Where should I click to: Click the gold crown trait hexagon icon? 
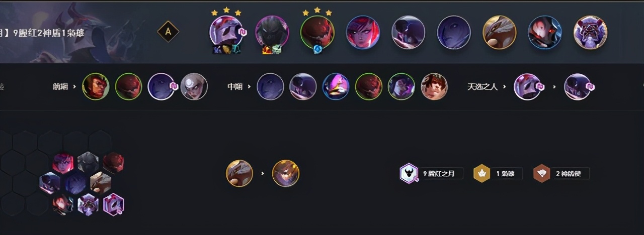click(x=481, y=173)
